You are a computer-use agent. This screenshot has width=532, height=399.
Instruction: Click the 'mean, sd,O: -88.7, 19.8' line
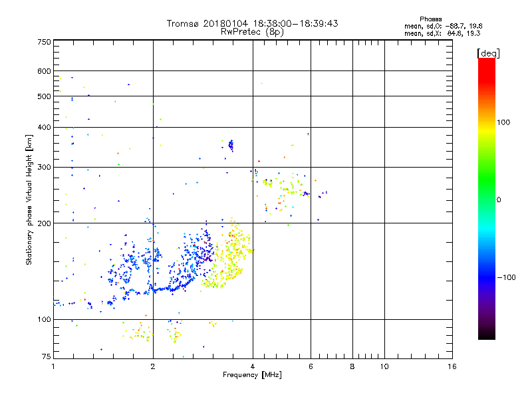(443, 26)
